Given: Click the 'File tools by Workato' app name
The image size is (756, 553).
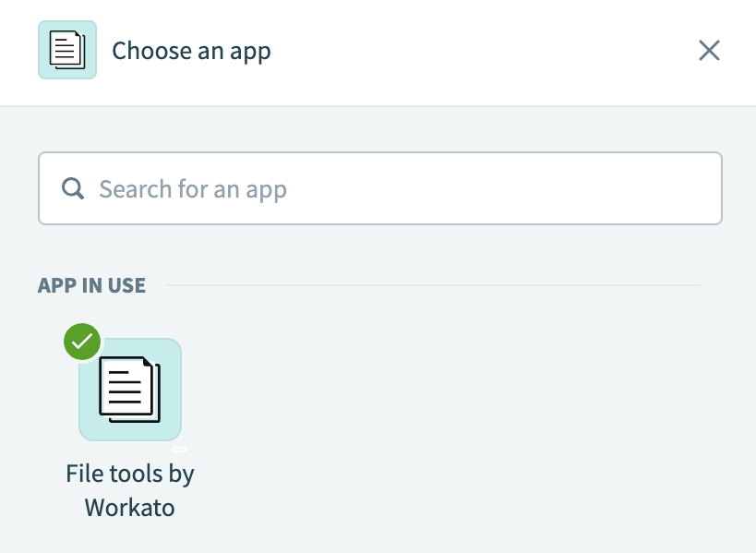Looking at the screenshot, I should click(129, 489).
